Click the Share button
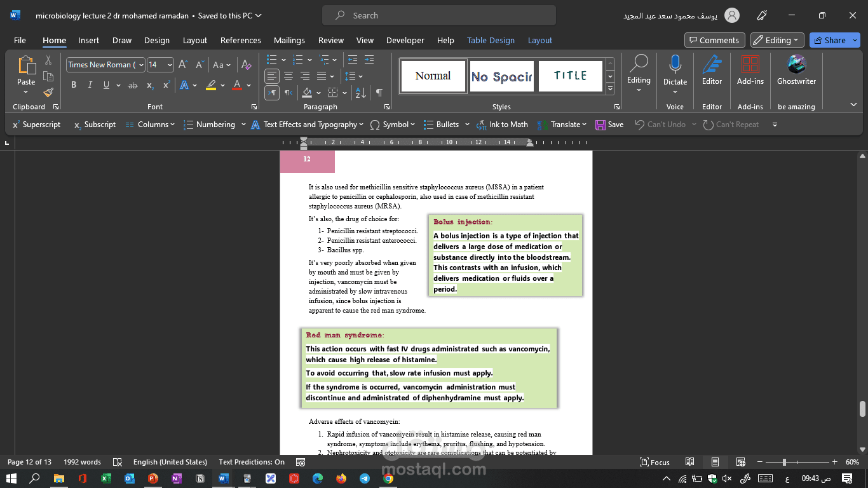The width and height of the screenshot is (868, 488). 834,40
